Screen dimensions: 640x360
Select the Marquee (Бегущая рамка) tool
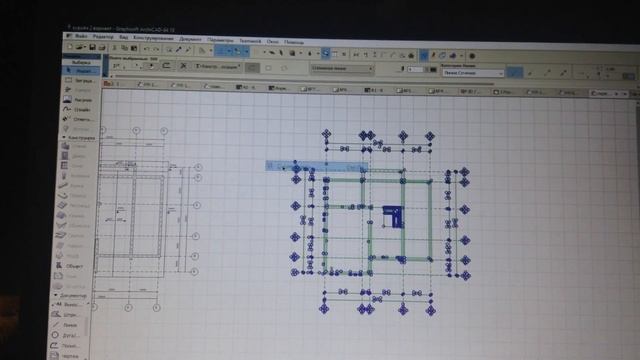click(78, 80)
